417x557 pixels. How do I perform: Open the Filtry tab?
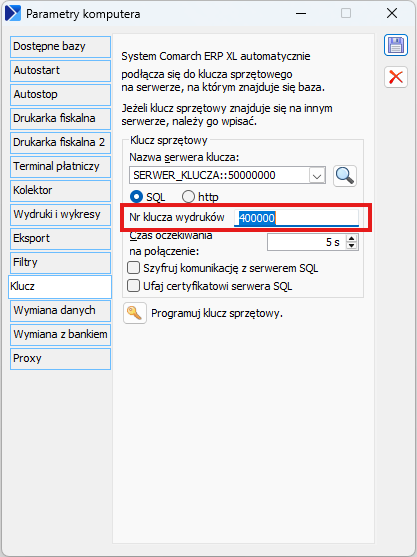pyautogui.click(x=60, y=263)
